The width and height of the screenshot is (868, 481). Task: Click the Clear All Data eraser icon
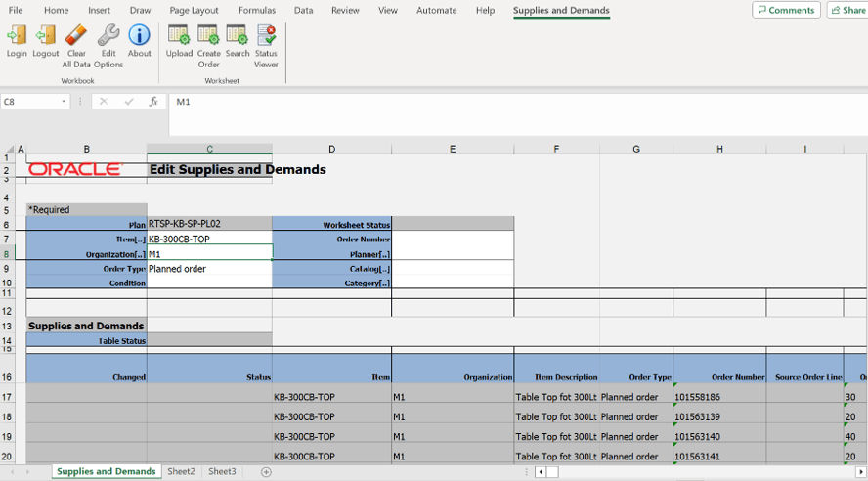pyautogui.click(x=76, y=35)
